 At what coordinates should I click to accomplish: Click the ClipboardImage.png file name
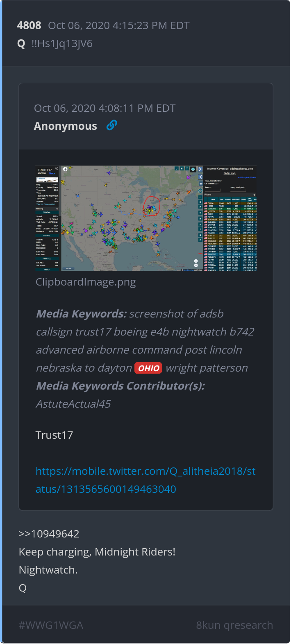pyautogui.click(x=86, y=282)
